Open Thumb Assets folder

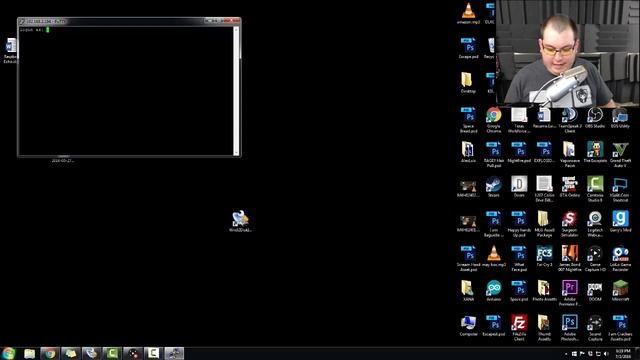[544, 327]
